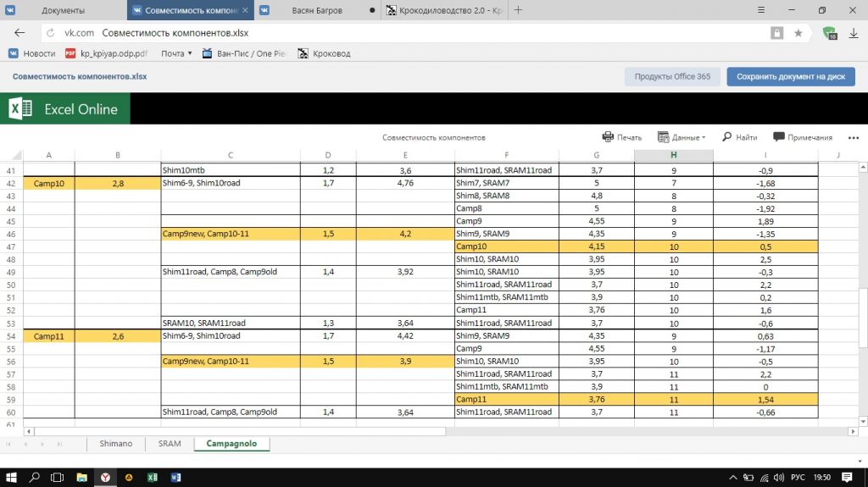
Task: Bookmark the page with the star icon
Action: coord(798,32)
